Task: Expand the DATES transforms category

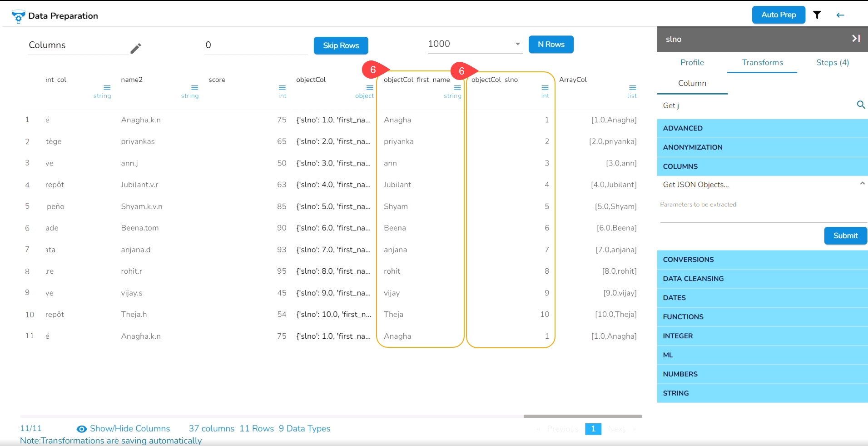Action: click(x=763, y=298)
